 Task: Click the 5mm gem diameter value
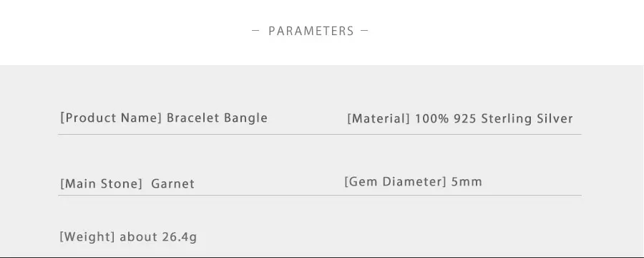(467, 181)
